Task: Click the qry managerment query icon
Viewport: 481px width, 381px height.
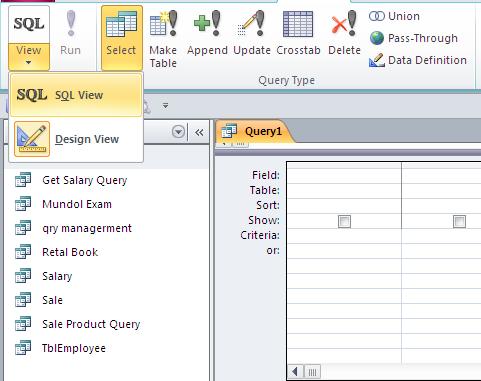Action: click(23, 228)
